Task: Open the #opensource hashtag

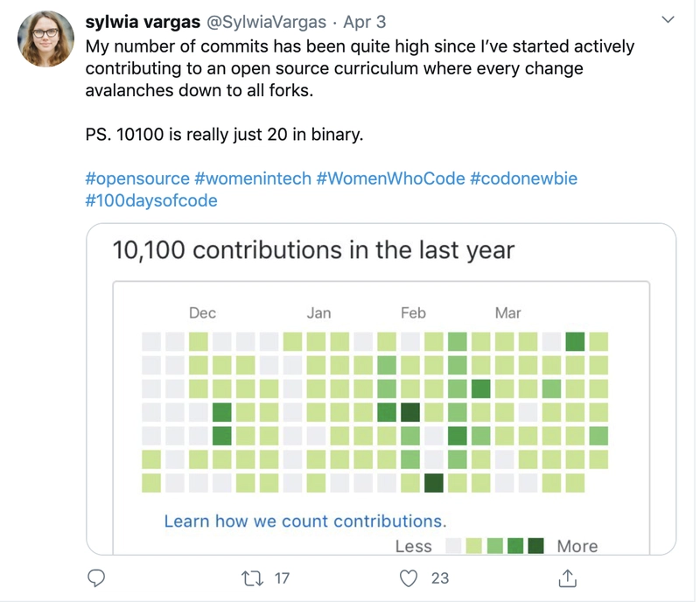Action: [137, 178]
